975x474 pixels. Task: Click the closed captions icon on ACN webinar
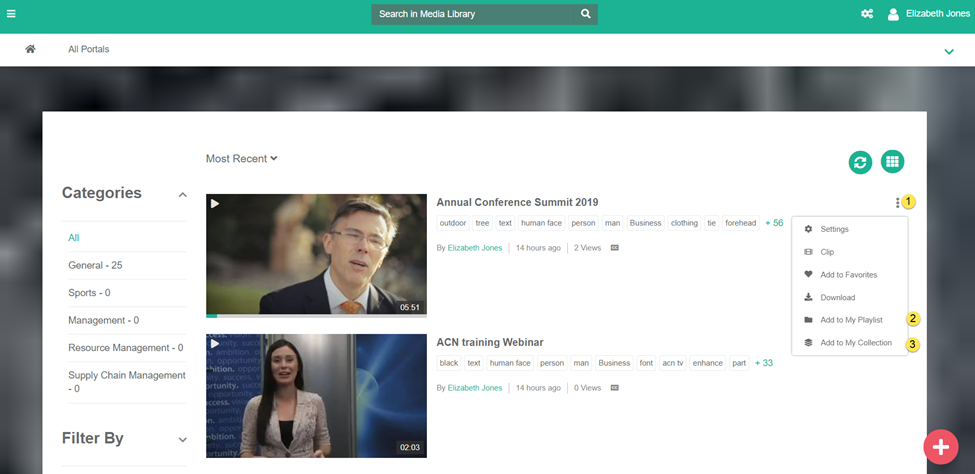(x=615, y=388)
